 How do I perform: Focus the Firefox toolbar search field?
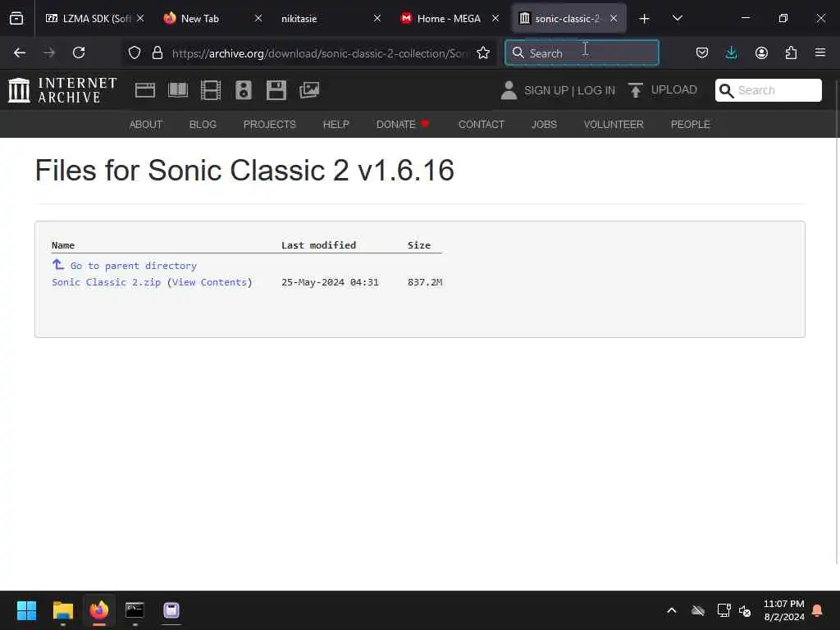(582, 52)
